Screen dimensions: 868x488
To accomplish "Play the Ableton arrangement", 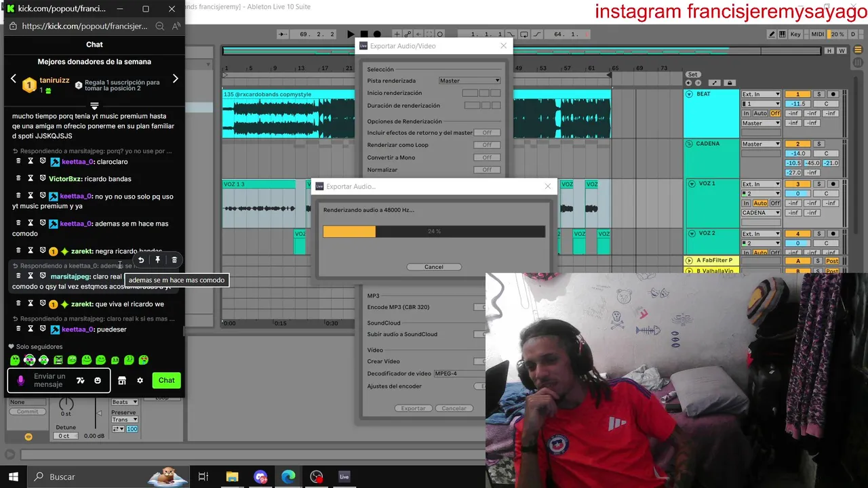I will pyautogui.click(x=351, y=34).
